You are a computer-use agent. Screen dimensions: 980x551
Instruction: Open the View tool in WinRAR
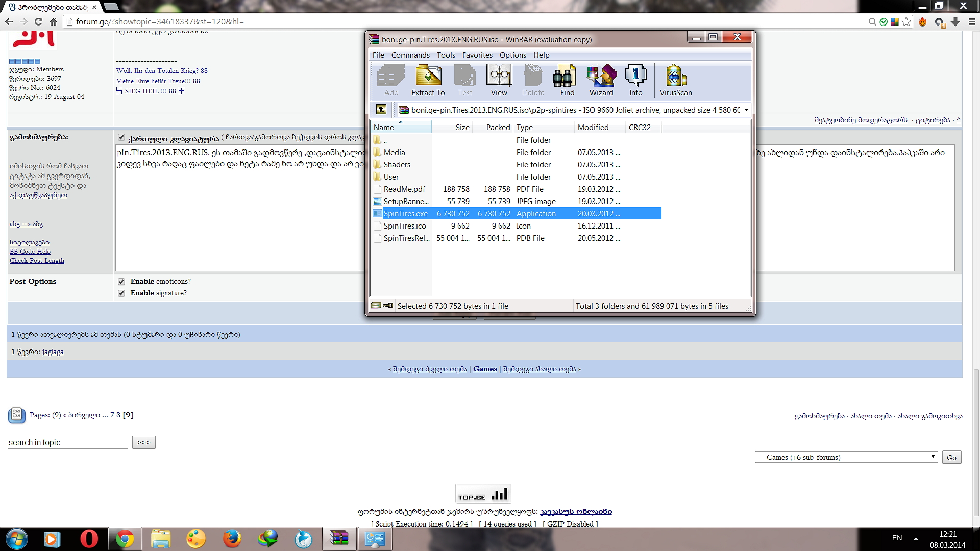pyautogui.click(x=499, y=80)
